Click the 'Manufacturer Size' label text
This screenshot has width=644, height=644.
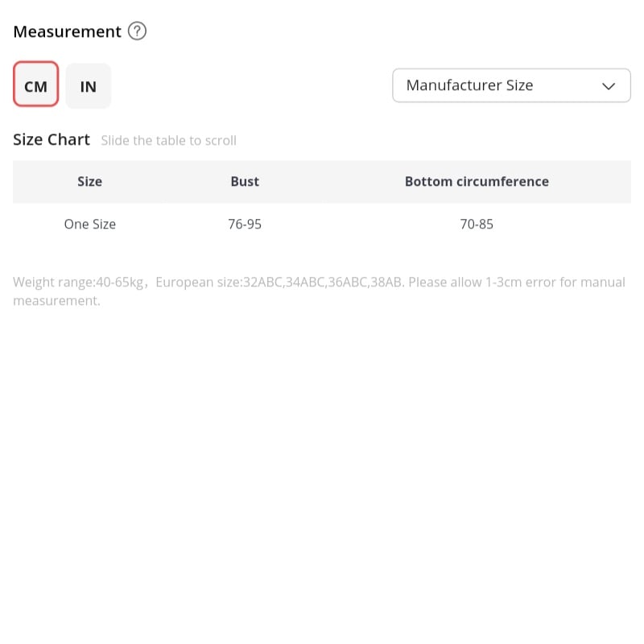[x=469, y=85]
